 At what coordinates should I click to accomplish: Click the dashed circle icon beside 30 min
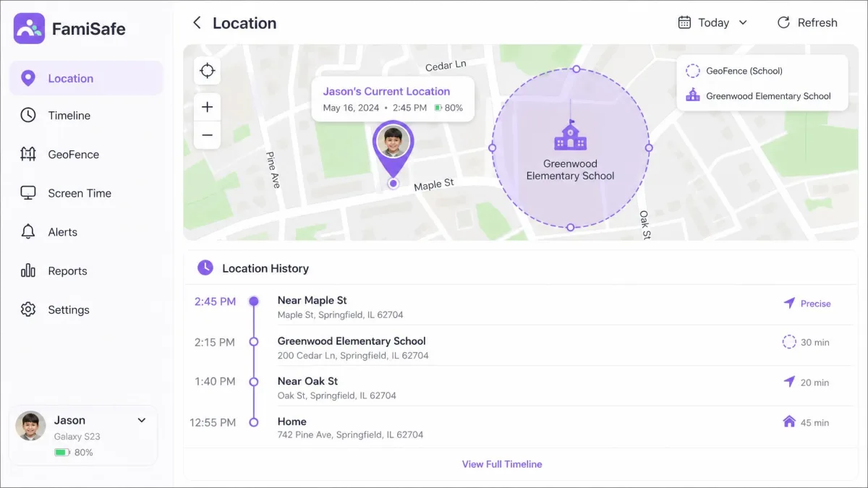pyautogui.click(x=789, y=342)
